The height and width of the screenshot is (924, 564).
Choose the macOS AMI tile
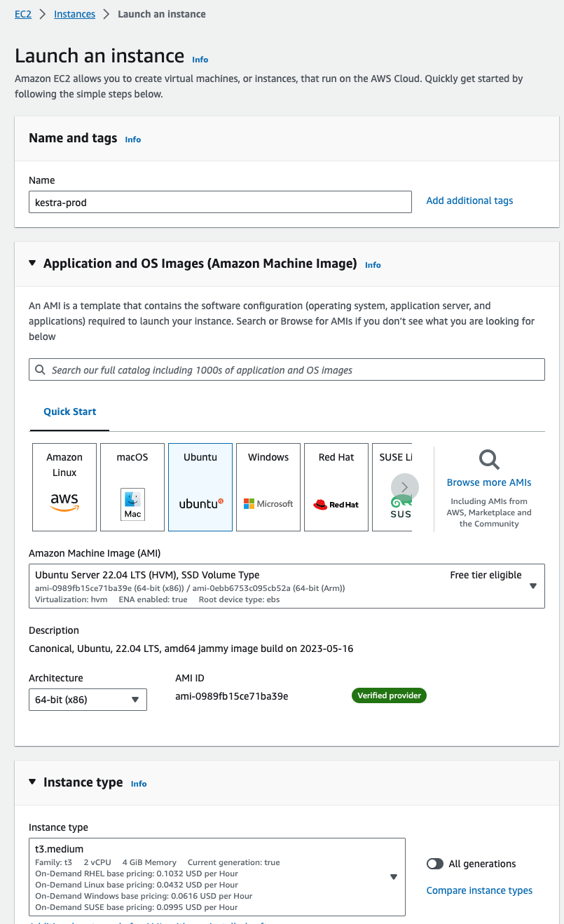(x=132, y=487)
